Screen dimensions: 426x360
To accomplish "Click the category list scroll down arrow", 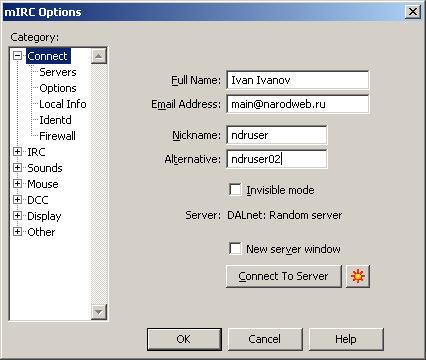I will click(x=99, y=312).
